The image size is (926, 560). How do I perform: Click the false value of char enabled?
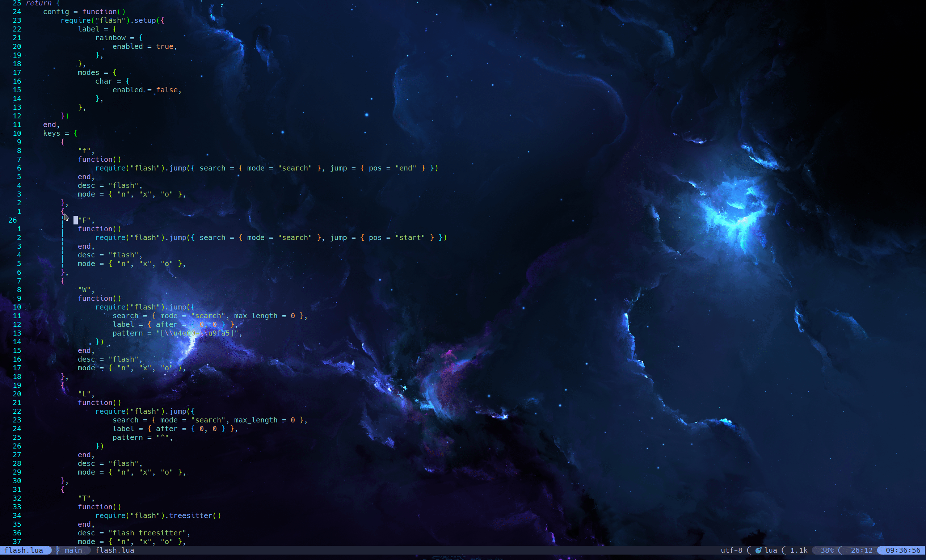click(x=167, y=90)
